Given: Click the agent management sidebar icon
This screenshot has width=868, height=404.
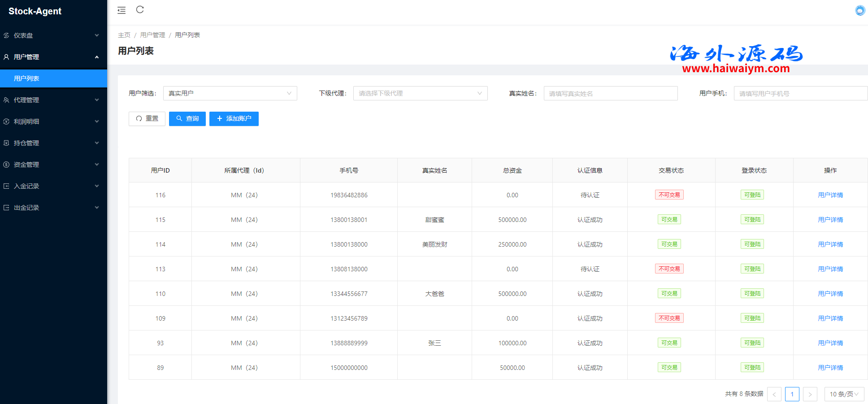Looking at the screenshot, I should coord(7,100).
